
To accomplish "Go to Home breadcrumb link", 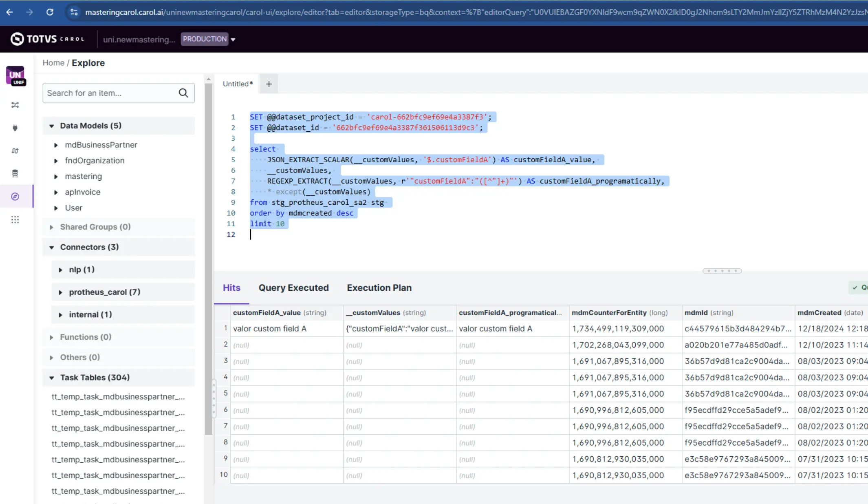I will pyautogui.click(x=53, y=63).
